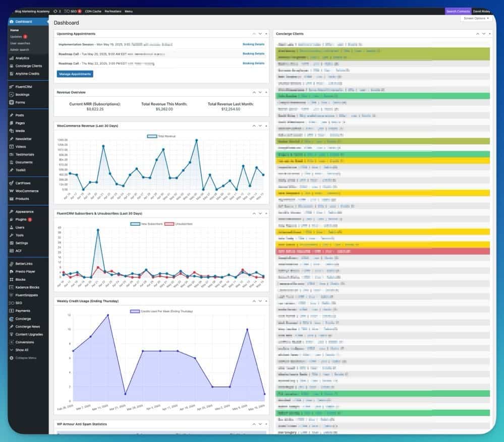Open Concierge News in sidebar
504x442 pixels.
(x=28, y=327)
